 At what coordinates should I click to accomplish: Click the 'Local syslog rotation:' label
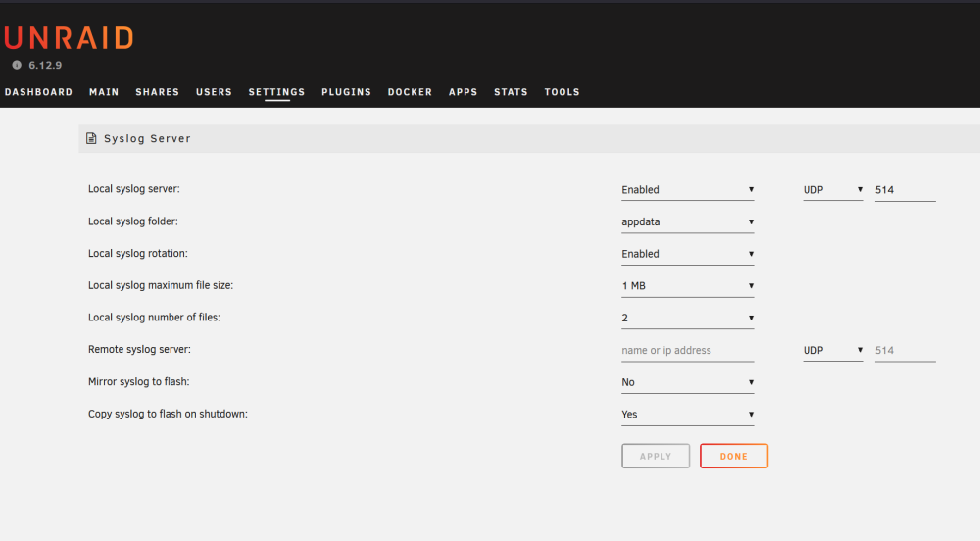(138, 253)
